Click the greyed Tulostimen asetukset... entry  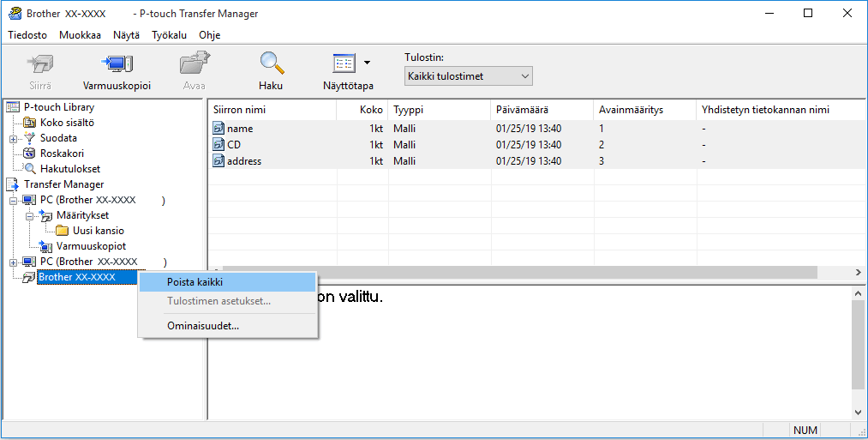(228, 301)
